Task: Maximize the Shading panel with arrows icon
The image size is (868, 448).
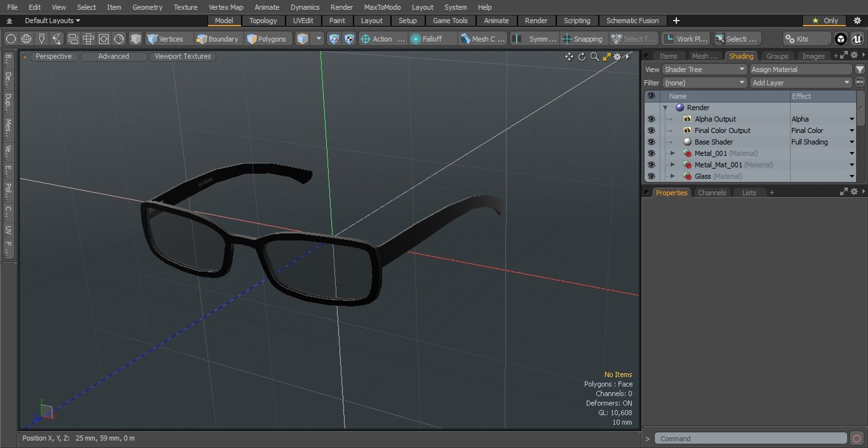Action: pyautogui.click(x=844, y=55)
